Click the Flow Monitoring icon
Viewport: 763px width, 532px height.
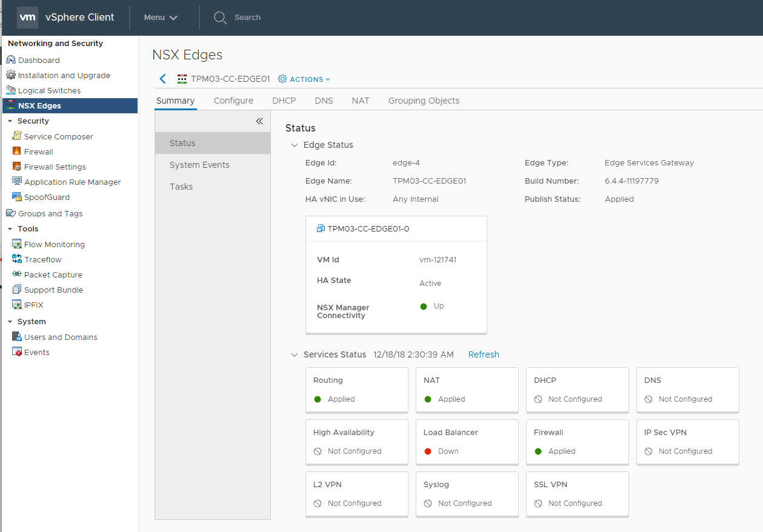click(x=17, y=244)
